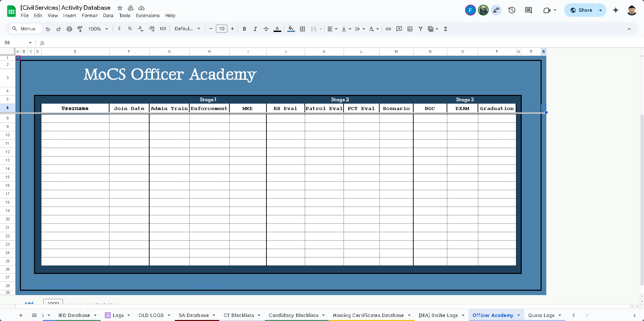Apply percent format
The image size is (644, 321).
coord(130,29)
